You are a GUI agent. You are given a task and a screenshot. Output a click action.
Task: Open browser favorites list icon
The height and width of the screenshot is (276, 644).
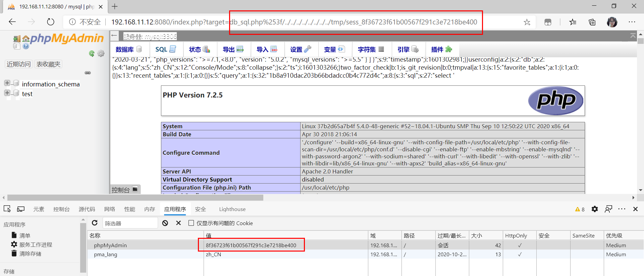[x=573, y=22]
